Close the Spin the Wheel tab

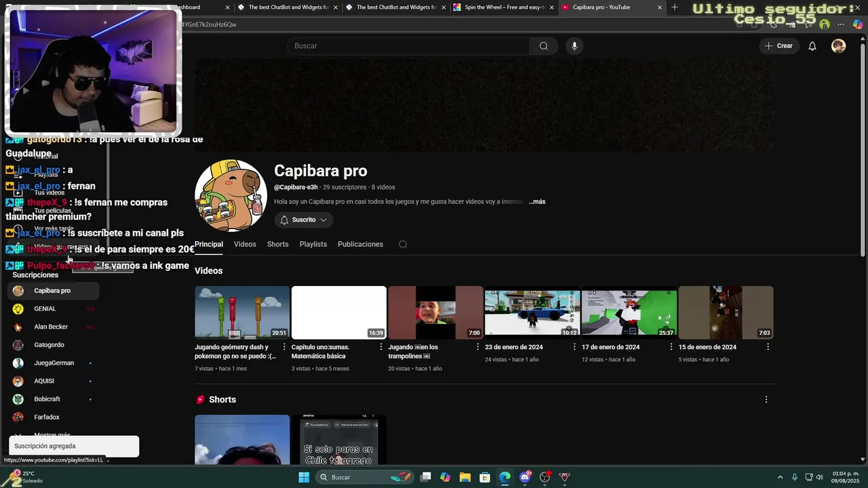pos(551,7)
